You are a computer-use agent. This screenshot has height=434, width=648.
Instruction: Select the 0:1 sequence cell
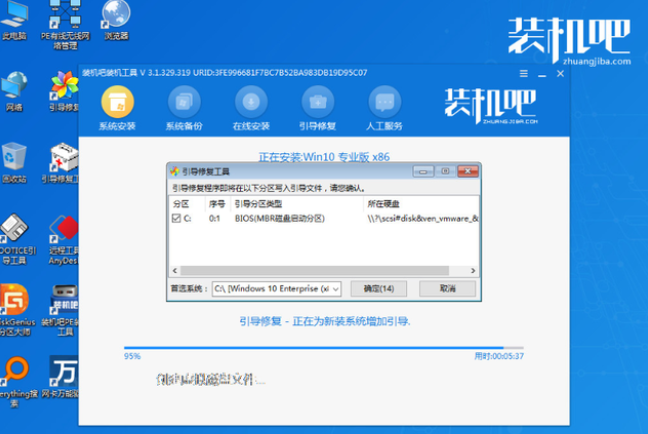tap(214, 218)
